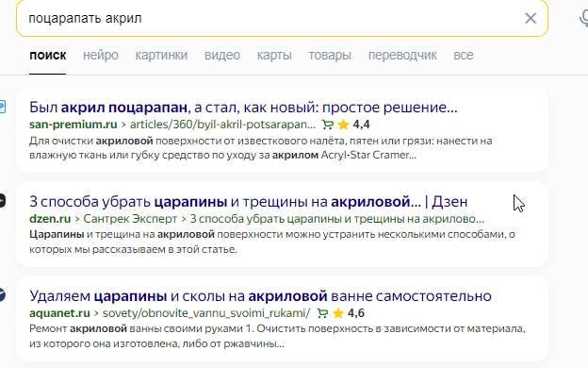Viewport: 588px width, 368px height.
Task: Click the 4,6 rating value
Action: coord(356,313)
